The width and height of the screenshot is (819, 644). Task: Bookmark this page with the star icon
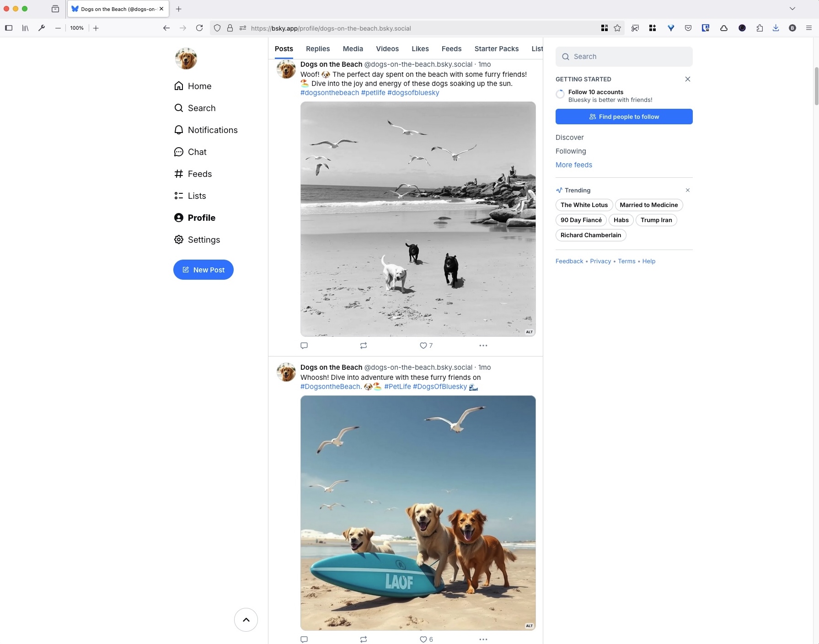(617, 28)
